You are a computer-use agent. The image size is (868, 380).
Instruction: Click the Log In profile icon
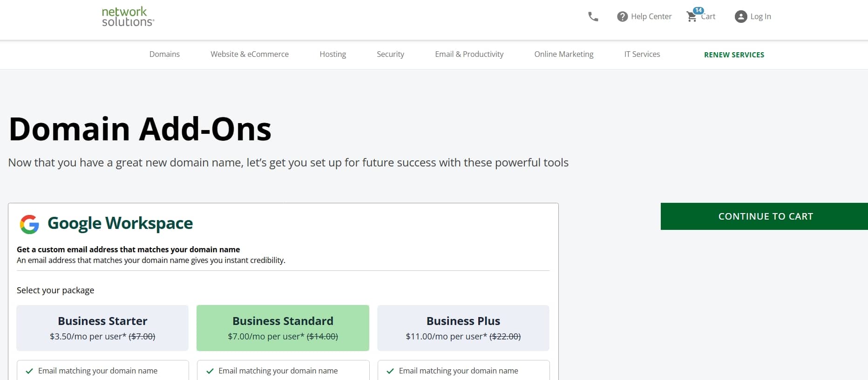(740, 17)
